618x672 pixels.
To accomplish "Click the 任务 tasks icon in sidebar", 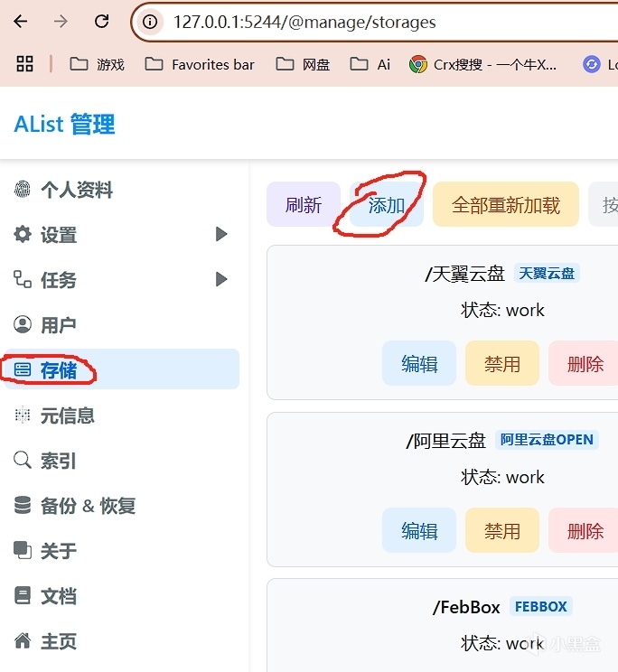I will (22, 280).
